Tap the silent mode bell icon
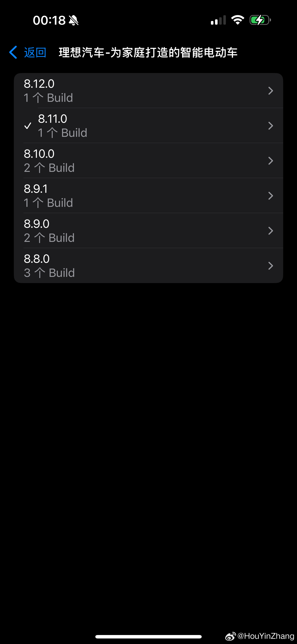297x644 pixels. coord(73,20)
